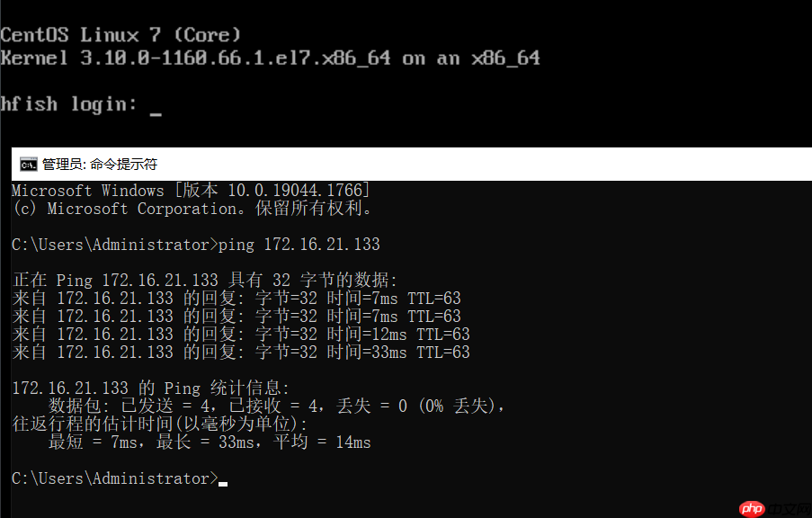This screenshot has width=812, height=518.
Task: Click the Ping 统计信息 heading line
Action: [150, 388]
